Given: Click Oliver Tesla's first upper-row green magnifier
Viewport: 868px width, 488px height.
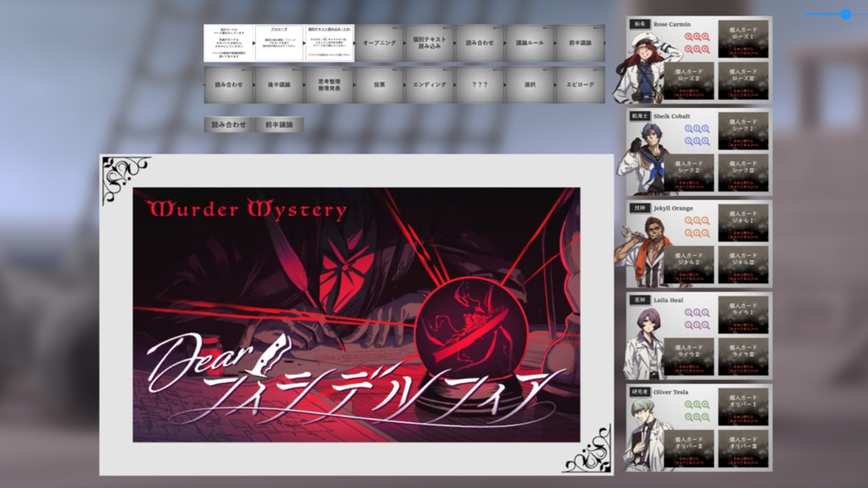Looking at the screenshot, I should [688, 404].
